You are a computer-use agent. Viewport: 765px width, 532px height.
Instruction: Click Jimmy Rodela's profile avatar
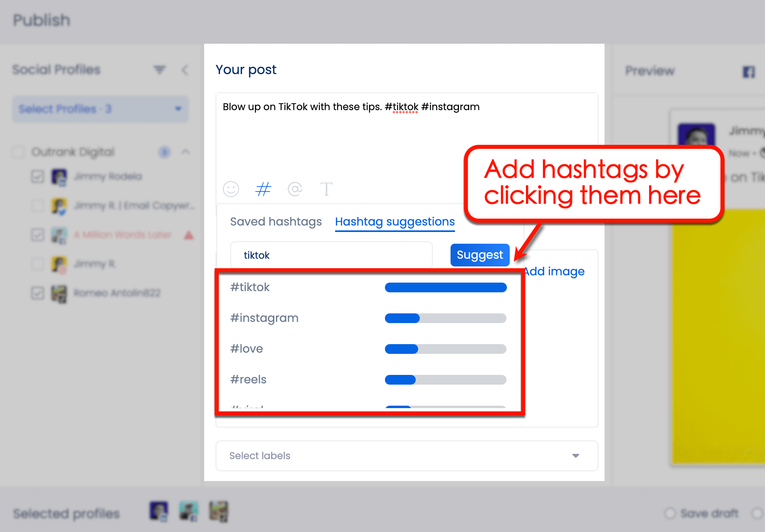(59, 177)
